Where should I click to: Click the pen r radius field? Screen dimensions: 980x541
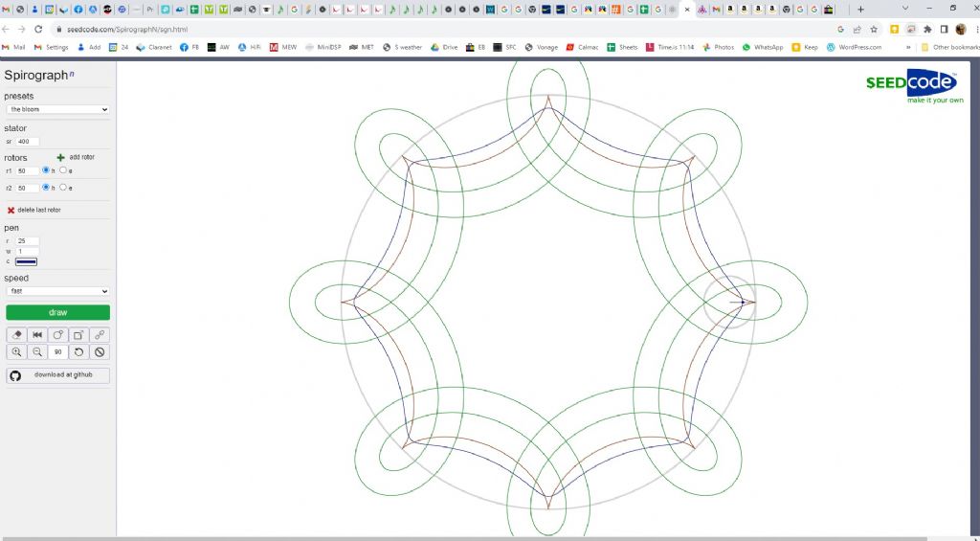point(28,241)
